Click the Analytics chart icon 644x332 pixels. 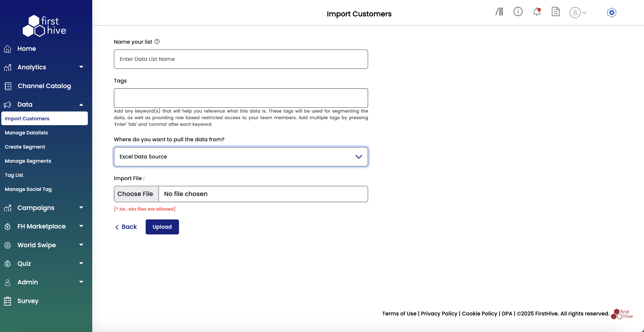point(8,68)
